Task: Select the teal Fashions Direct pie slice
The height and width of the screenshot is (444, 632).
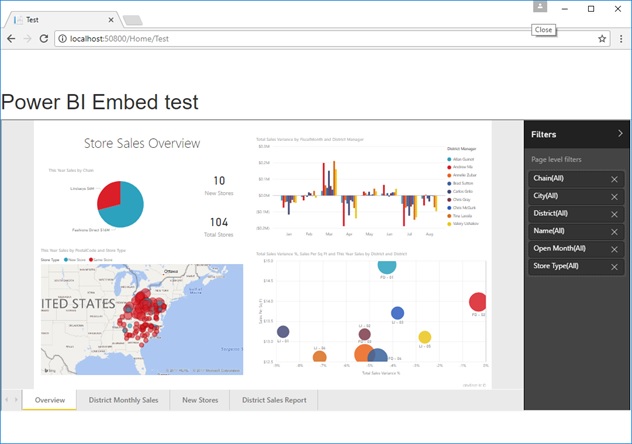Action: click(x=127, y=210)
